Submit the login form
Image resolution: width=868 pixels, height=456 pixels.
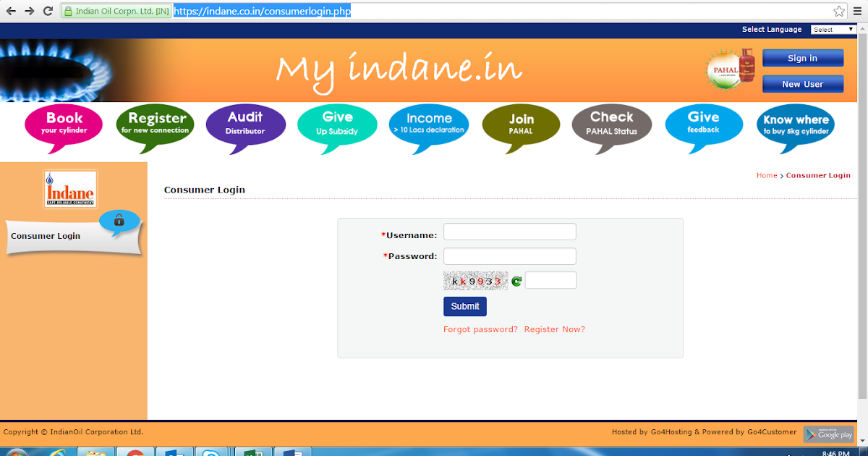click(x=465, y=306)
